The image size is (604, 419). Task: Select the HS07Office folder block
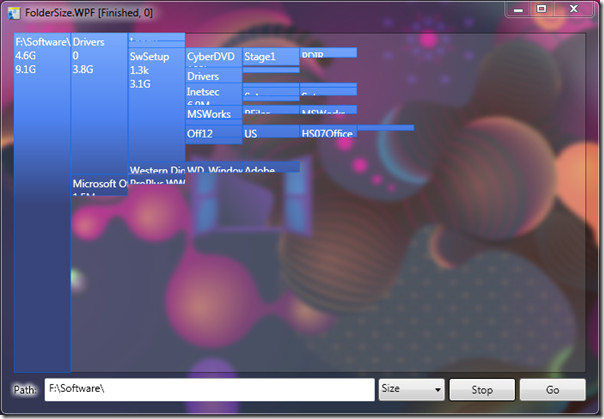click(328, 132)
